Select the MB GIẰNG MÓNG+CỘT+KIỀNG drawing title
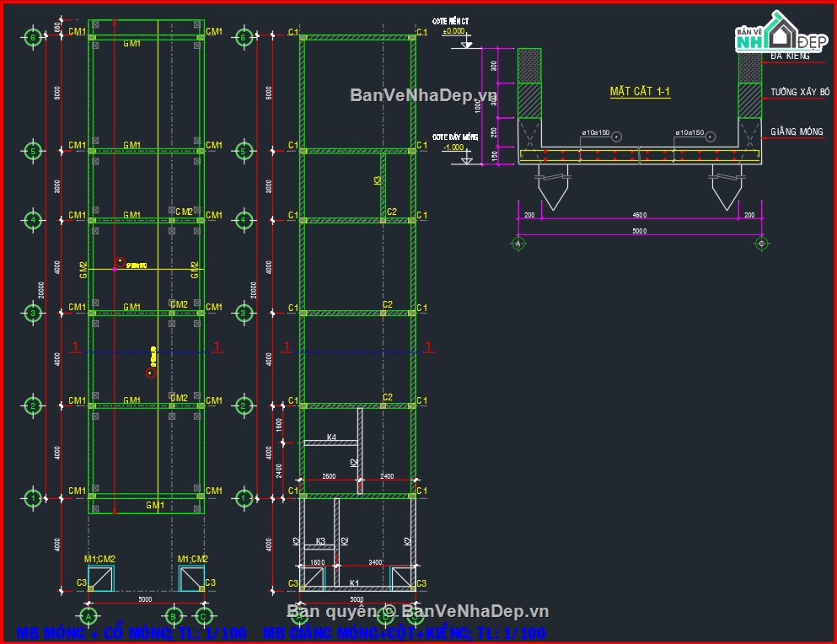 (x=404, y=633)
